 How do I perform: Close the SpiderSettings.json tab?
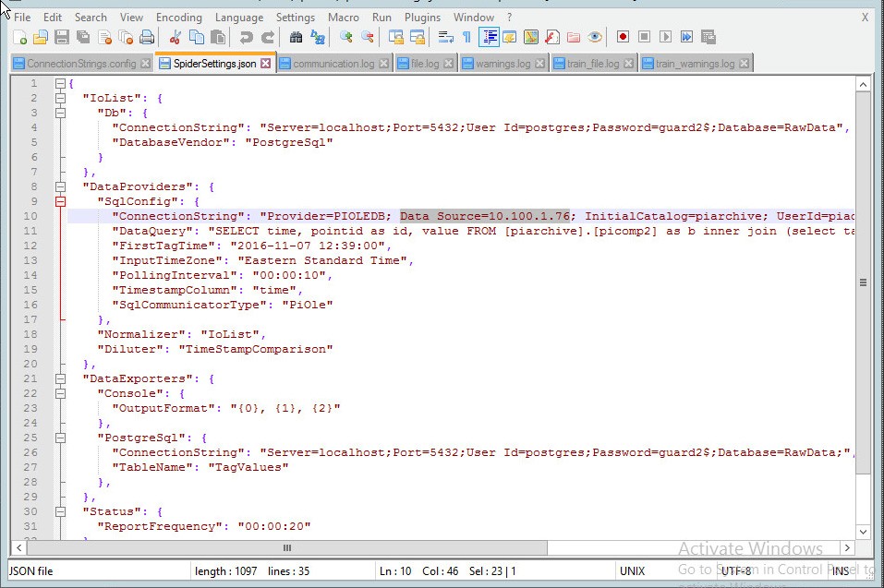266,64
